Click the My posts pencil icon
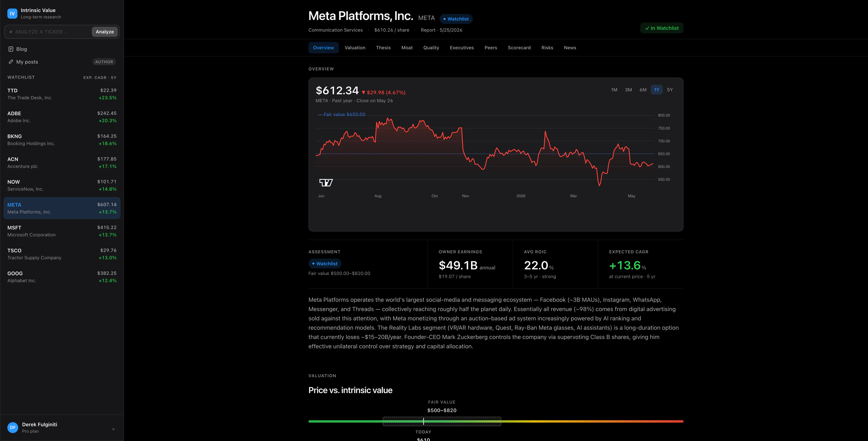 (x=11, y=62)
